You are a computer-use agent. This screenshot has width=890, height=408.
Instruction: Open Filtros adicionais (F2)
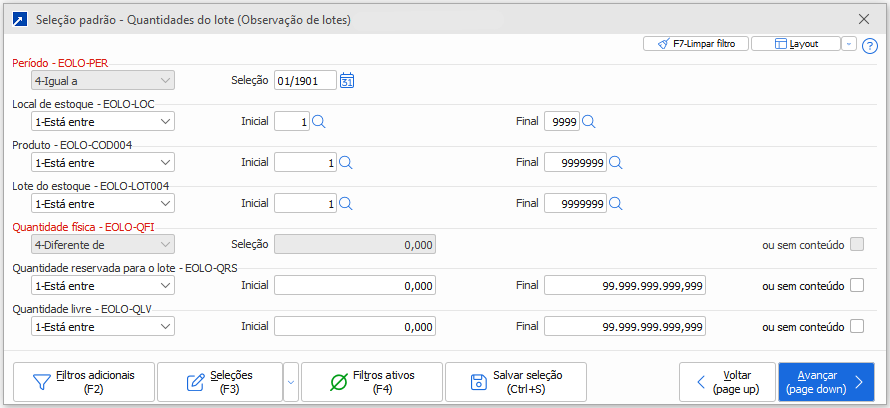tap(84, 382)
